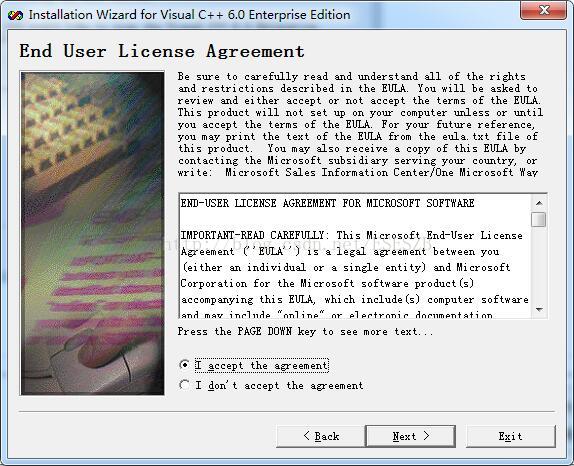Click the empty EULA scrollbar track below thumb

(538, 265)
